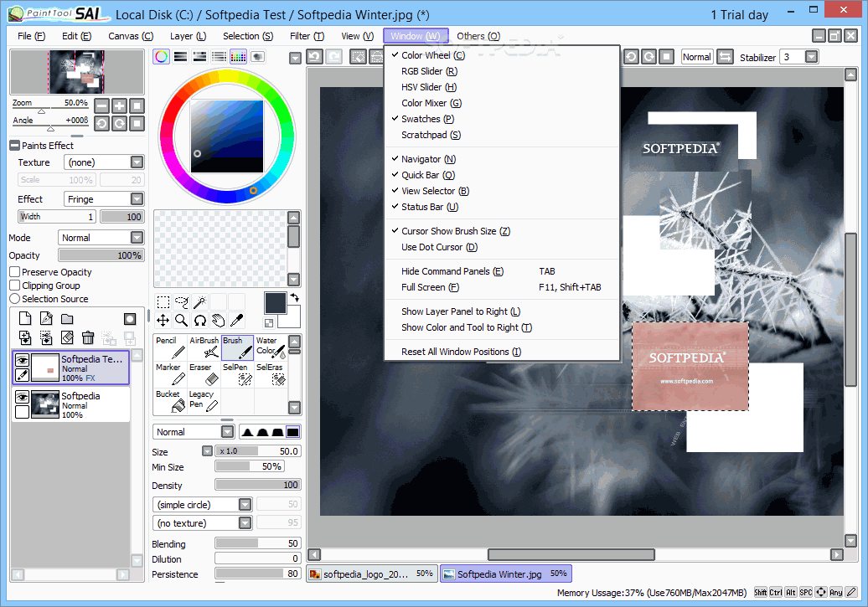
Task: Click the zoom out minus button
Action: pos(102,105)
